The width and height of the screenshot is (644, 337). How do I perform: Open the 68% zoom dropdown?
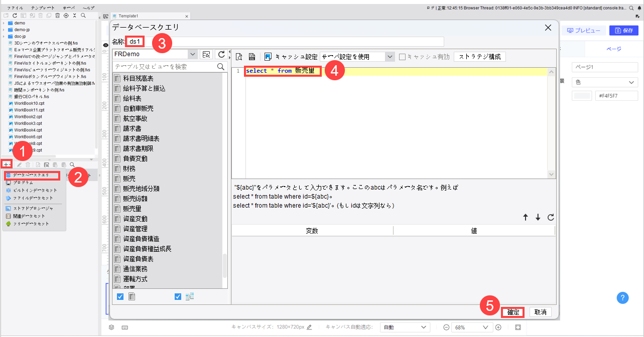tap(471, 327)
